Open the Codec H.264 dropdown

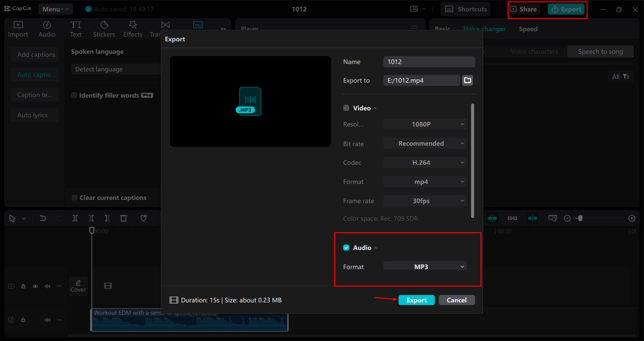point(425,163)
